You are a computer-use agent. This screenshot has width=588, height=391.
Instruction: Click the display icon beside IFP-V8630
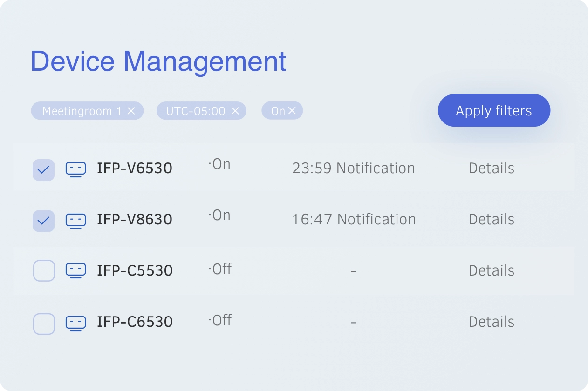click(x=75, y=221)
